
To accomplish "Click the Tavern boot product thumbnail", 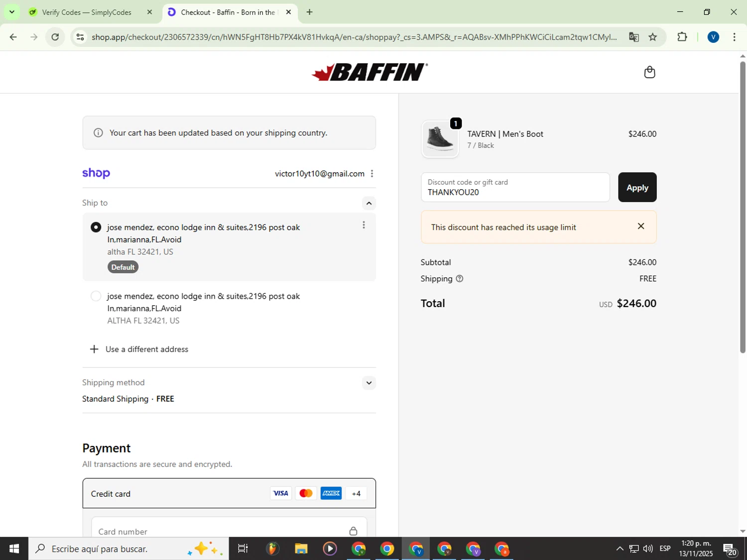I will pyautogui.click(x=440, y=139).
